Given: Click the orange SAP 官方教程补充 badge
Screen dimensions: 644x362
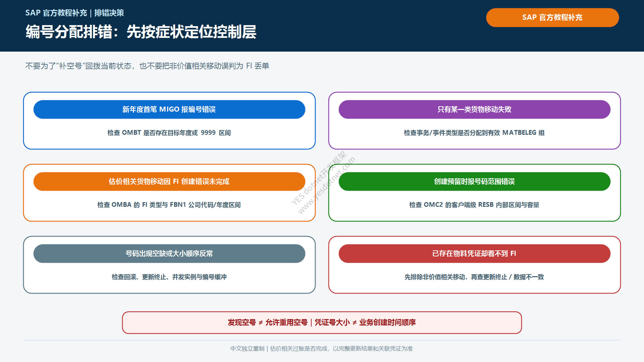Looking at the screenshot, I should (552, 17).
